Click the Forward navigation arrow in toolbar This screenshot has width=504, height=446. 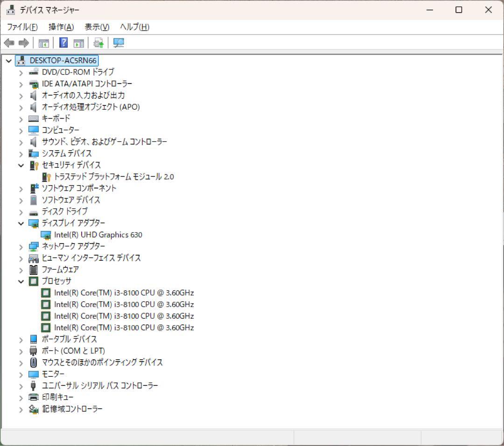tap(23, 43)
